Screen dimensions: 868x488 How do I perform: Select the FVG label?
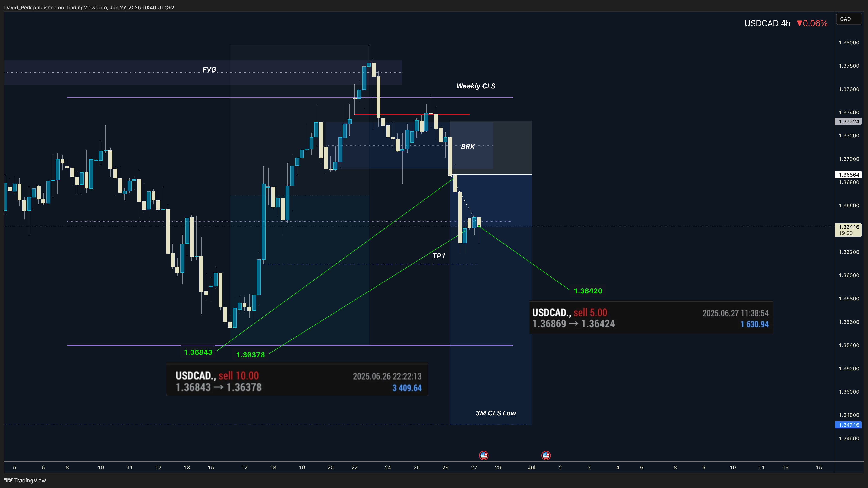pyautogui.click(x=209, y=69)
